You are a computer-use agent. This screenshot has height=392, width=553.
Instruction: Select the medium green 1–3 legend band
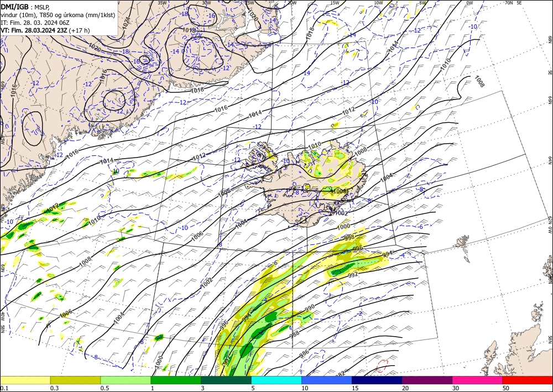[x=176, y=380]
